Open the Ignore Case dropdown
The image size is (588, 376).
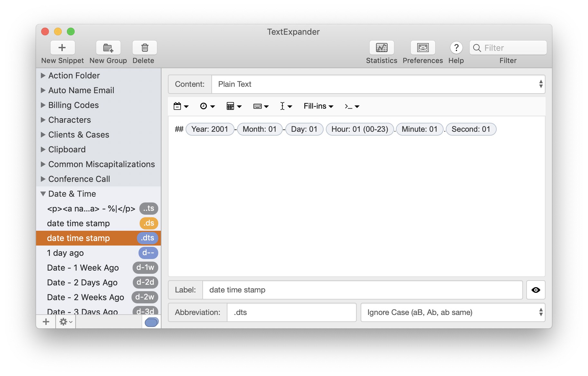coord(453,312)
